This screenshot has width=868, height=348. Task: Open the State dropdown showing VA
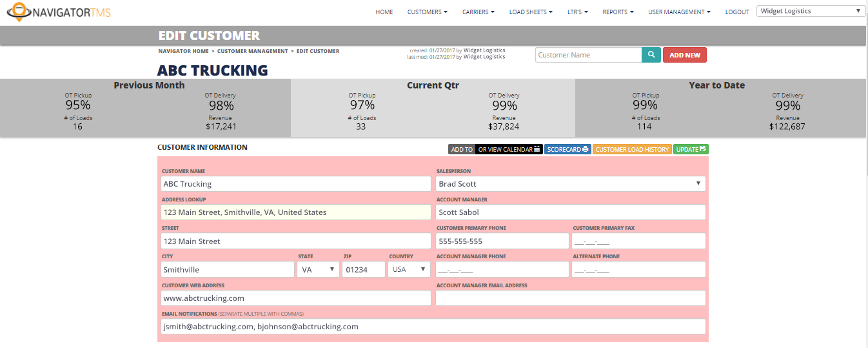click(318, 269)
